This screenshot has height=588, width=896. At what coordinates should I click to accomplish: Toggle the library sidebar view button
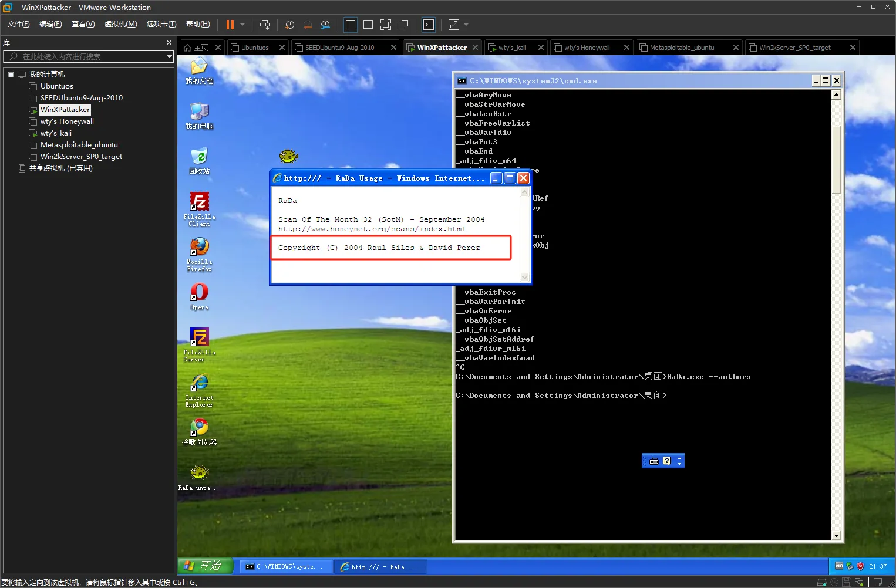pyautogui.click(x=351, y=25)
